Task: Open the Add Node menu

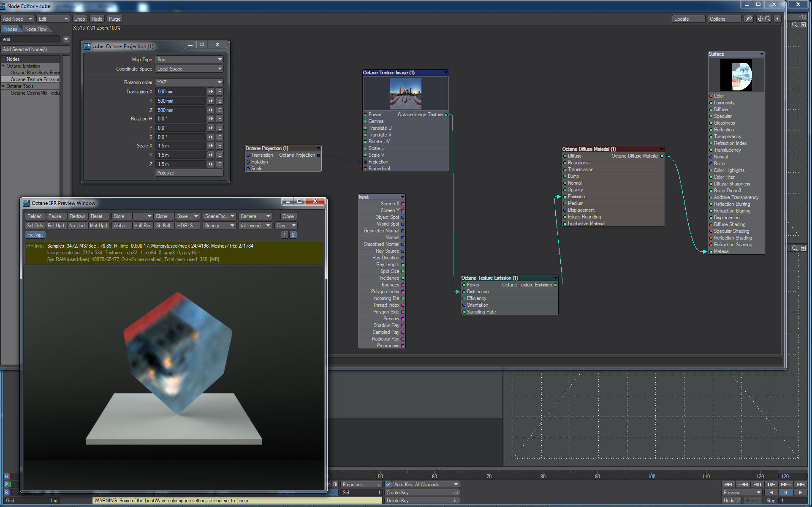Action: point(17,19)
